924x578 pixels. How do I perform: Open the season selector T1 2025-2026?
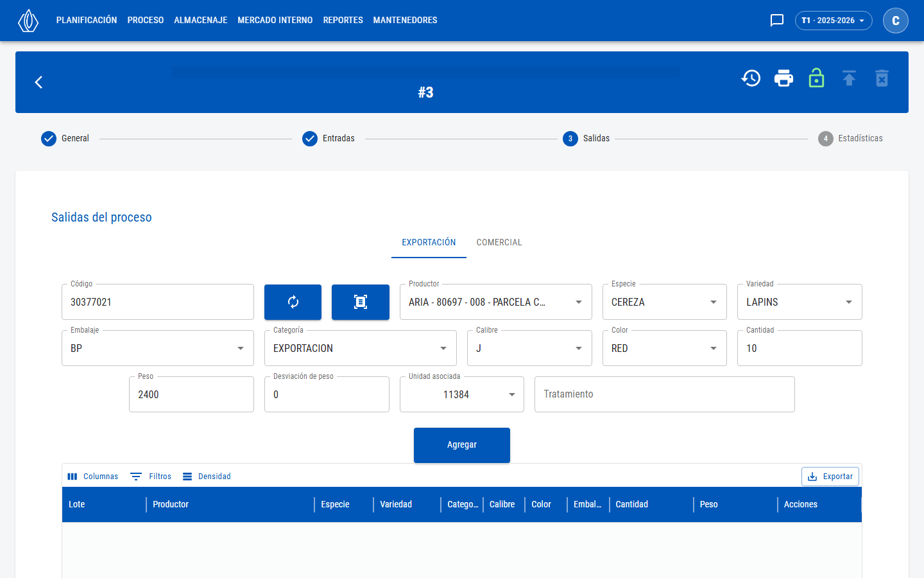[834, 21]
